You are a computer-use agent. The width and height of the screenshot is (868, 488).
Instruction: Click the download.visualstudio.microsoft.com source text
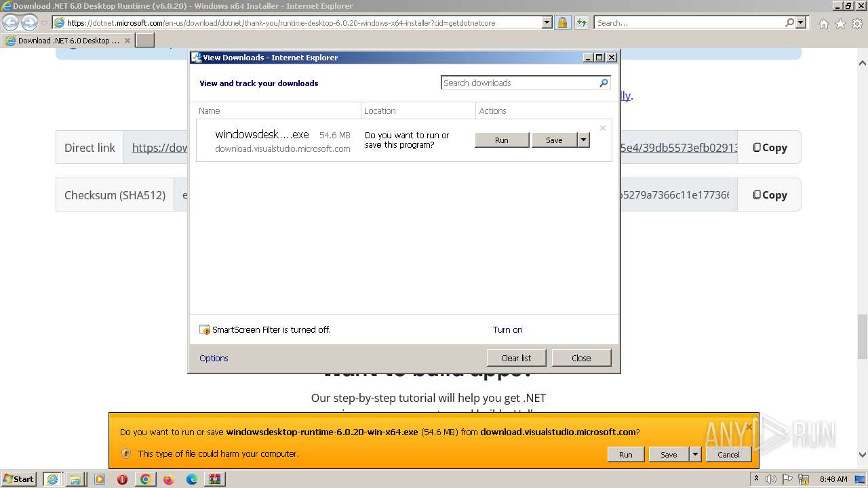[x=283, y=148]
